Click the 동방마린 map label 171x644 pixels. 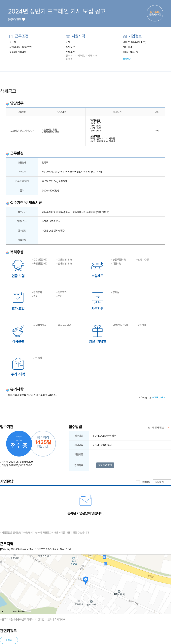(x=15, y=558)
